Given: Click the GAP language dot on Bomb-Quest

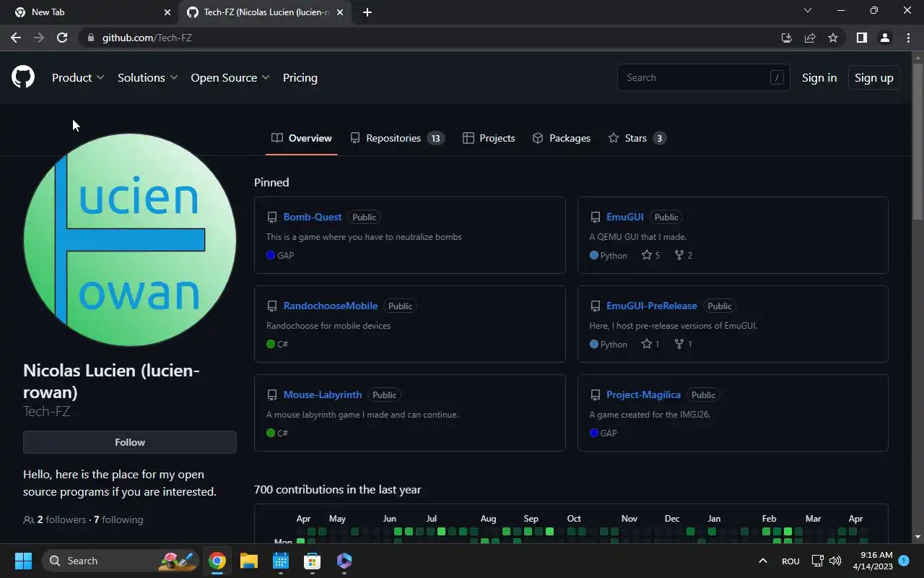Looking at the screenshot, I should tap(271, 255).
